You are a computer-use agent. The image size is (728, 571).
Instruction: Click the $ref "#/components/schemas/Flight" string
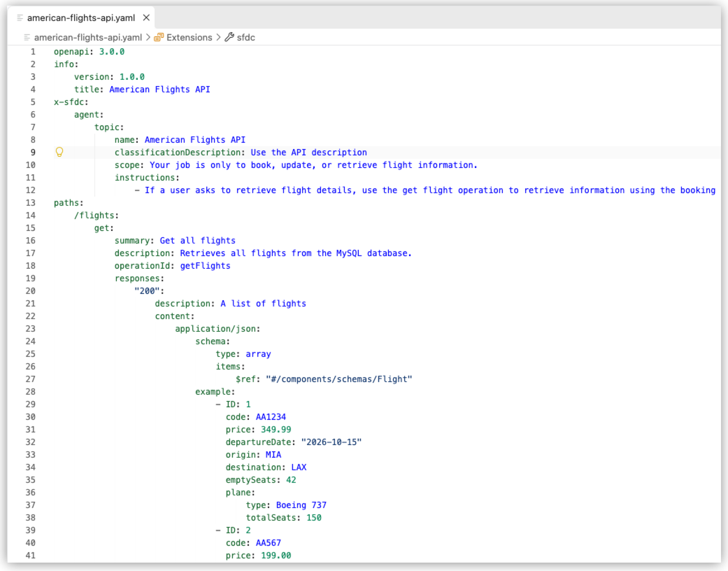(339, 379)
